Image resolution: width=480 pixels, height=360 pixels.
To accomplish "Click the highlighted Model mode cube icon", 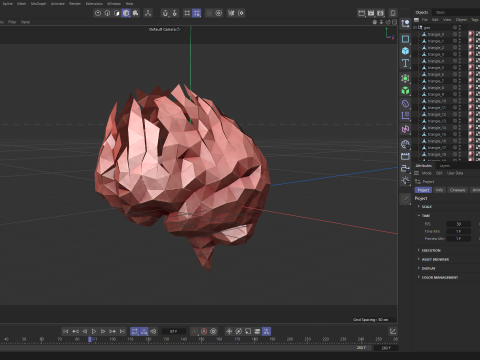I will coord(126,13).
